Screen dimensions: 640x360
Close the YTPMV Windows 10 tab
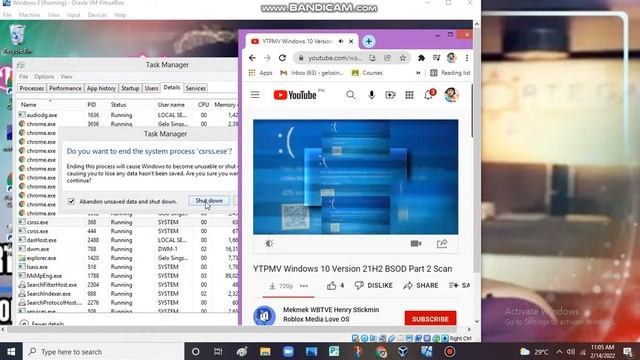[x=351, y=41]
